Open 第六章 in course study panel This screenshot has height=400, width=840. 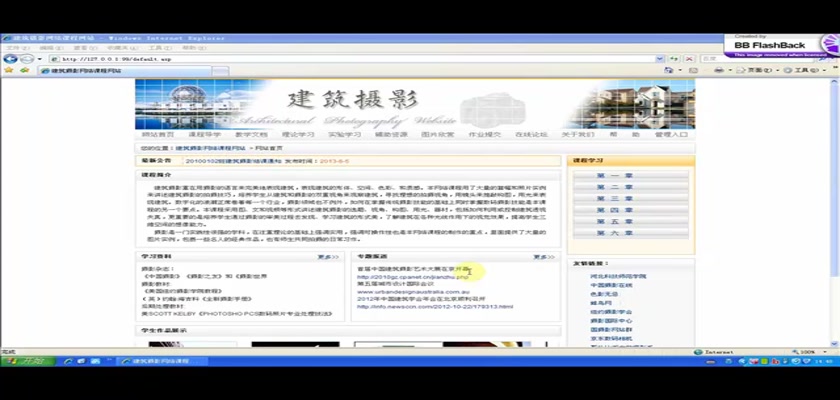click(631, 233)
